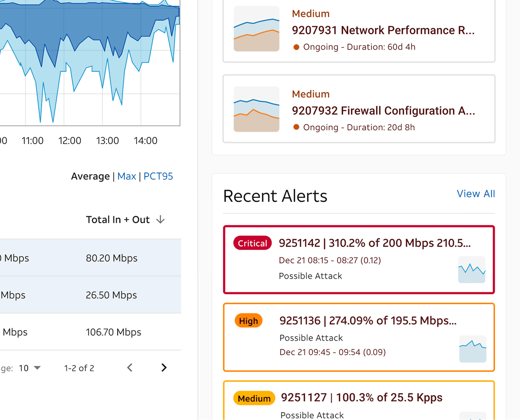
Task: Open the Medium alert 9251127
Action: pyautogui.click(x=359, y=400)
